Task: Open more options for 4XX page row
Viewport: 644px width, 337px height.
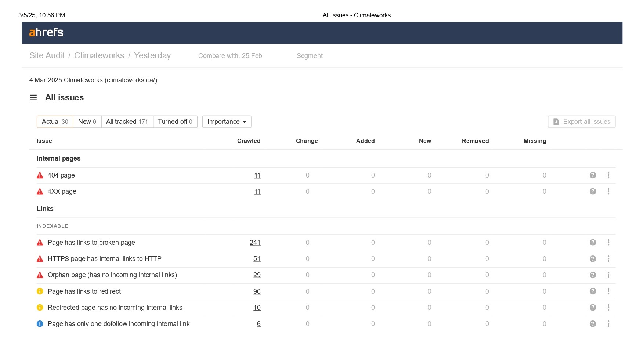Action: [608, 191]
